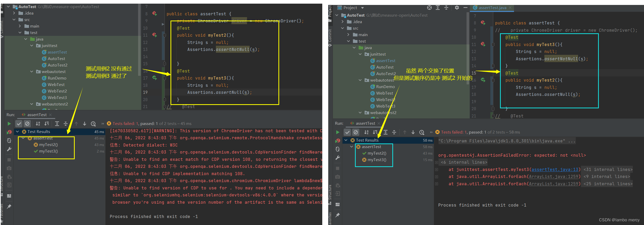Screen dimensions: 644x225
Task: Click Rerun Failed Tests in right window
Action: click(338, 141)
